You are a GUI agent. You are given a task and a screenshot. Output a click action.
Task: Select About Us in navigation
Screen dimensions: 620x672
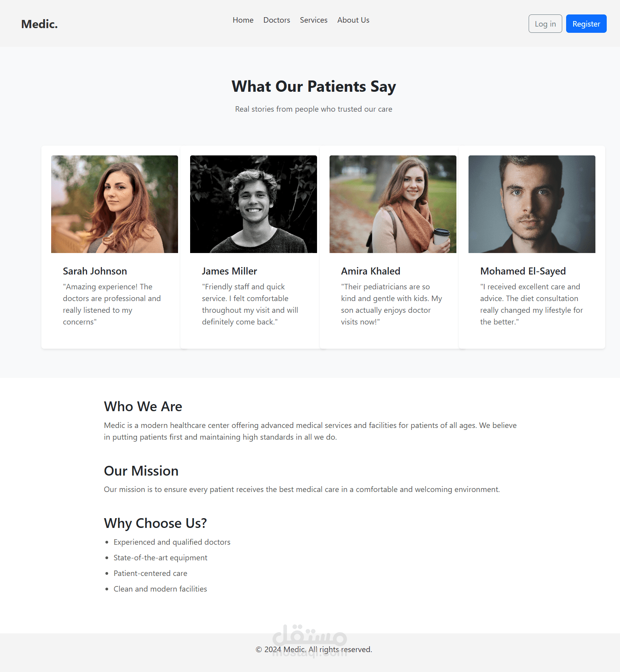(353, 20)
